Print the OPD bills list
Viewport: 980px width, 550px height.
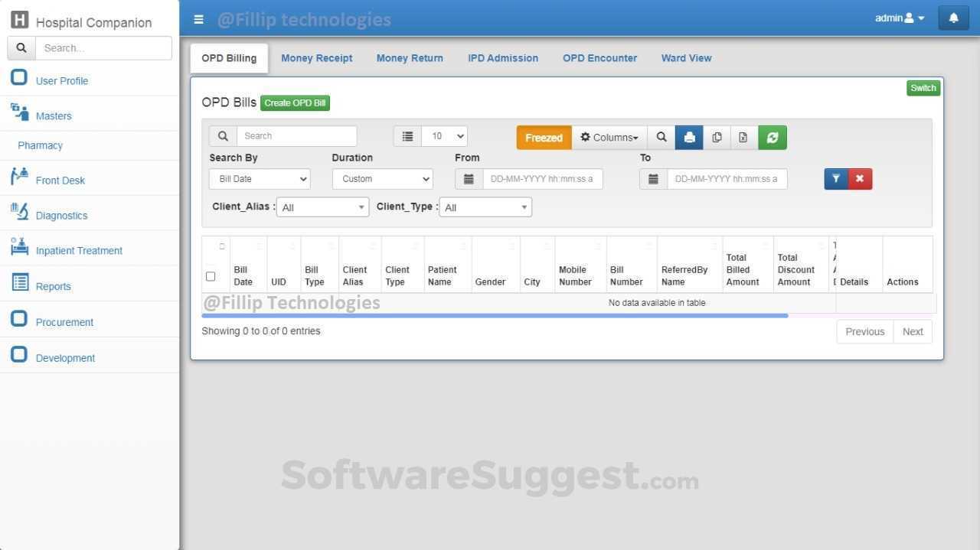(x=689, y=137)
